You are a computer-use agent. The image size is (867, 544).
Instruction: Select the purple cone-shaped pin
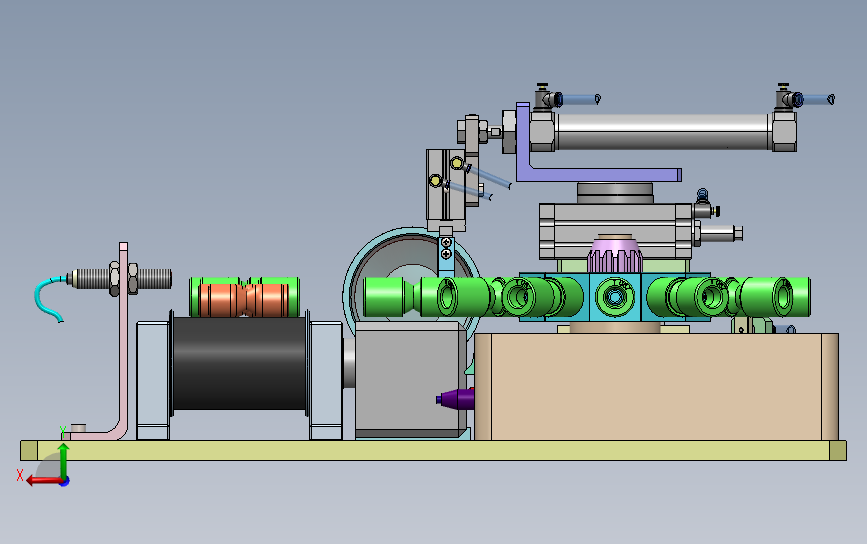tap(455, 398)
